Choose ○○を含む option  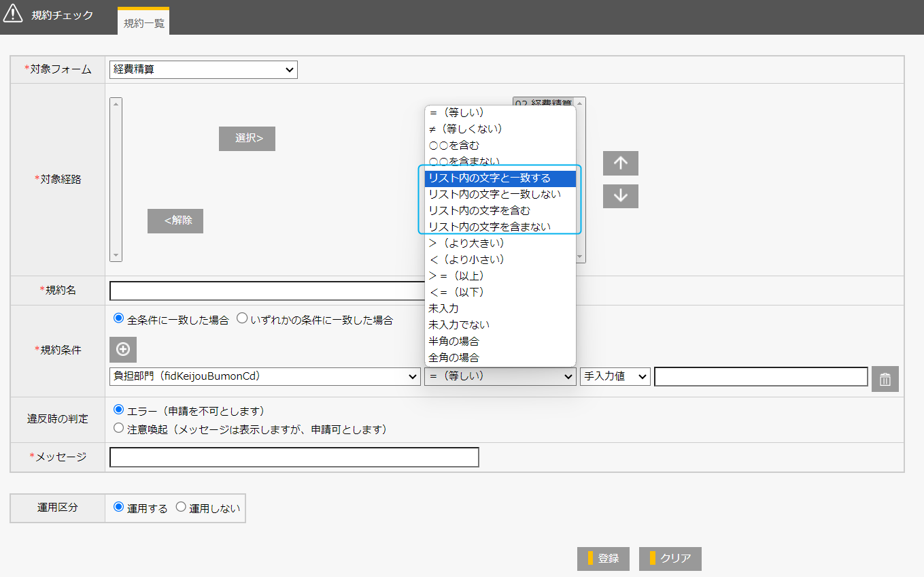[500, 145]
